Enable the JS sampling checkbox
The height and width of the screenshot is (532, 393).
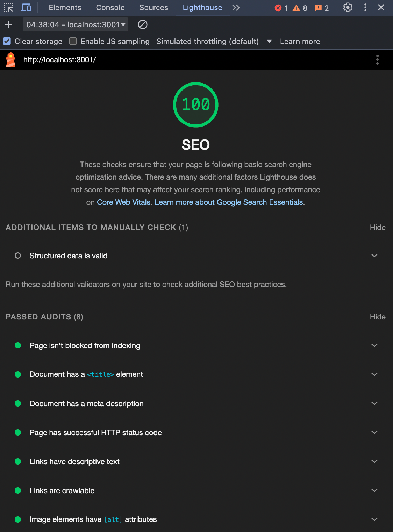[x=73, y=41]
